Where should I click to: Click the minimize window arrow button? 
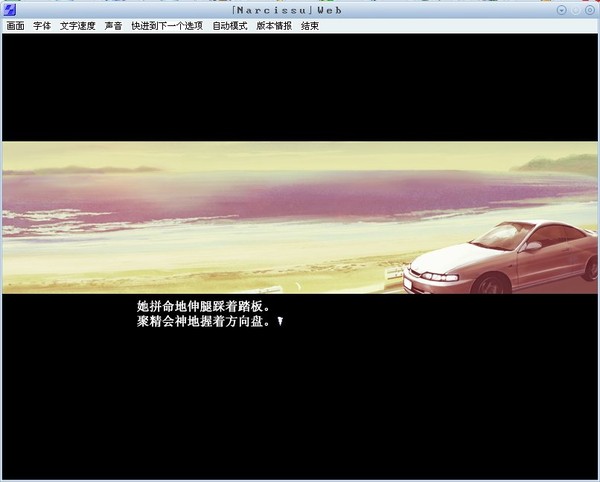click(561, 10)
